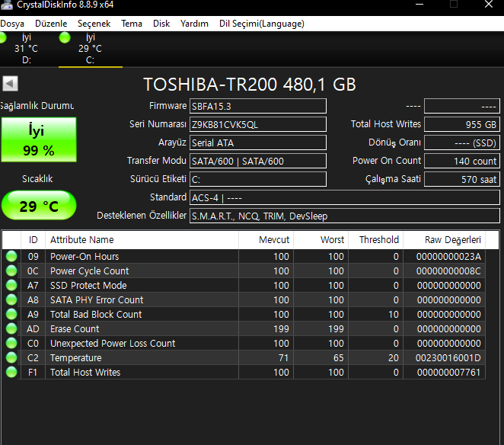Open the Disk menu
504x445 pixels.
coord(161,24)
